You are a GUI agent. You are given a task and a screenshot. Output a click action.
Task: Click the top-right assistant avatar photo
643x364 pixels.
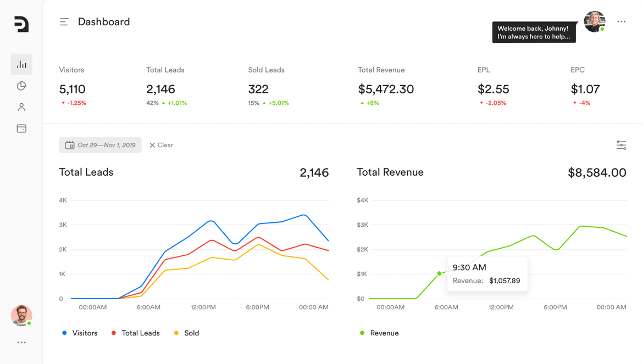[594, 21]
